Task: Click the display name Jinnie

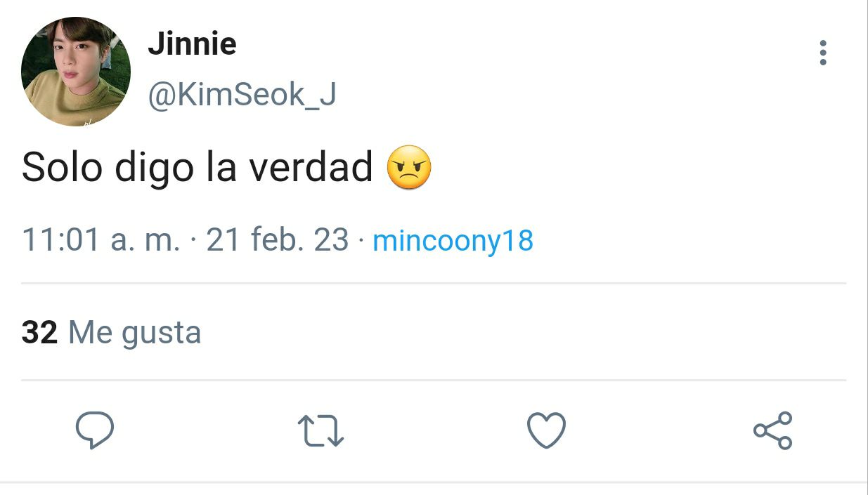Action: coord(192,45)
